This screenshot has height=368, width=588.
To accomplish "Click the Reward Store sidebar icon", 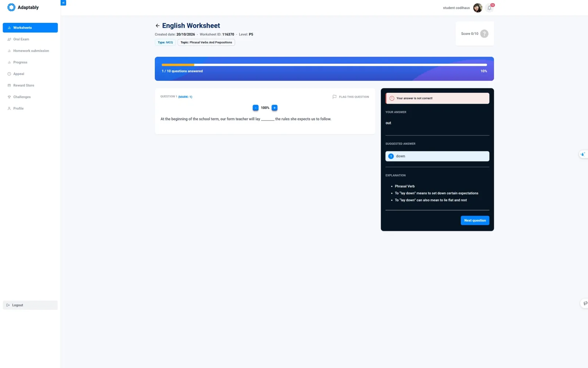I will point(9,85).
